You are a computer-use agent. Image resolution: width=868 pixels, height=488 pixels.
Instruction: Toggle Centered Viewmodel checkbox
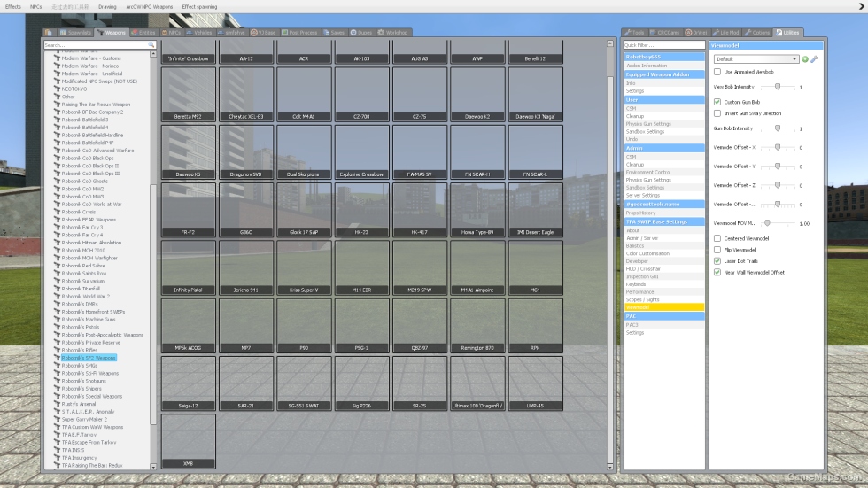[x=717, y=238]
